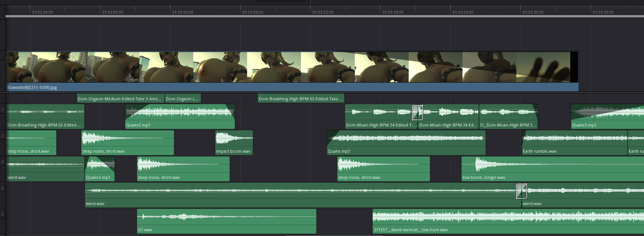
Task: Select the G7.wav audio clip
Action: [x=226, y=221]
